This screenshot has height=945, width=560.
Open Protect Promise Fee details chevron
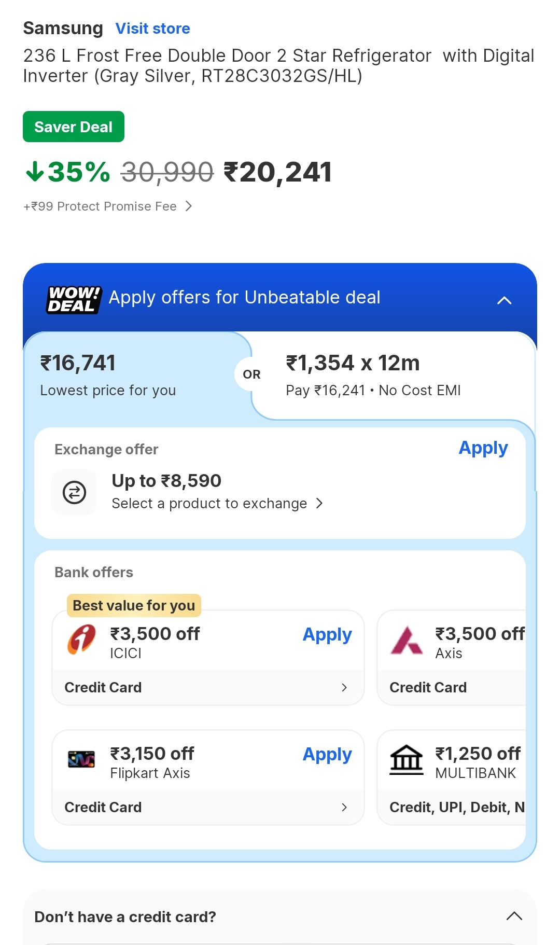coord(189,206)
